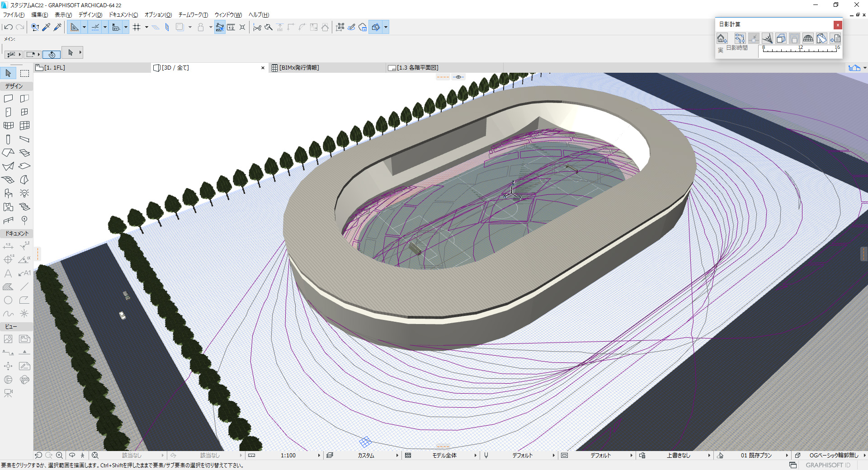
Task: Select the Text tool
Action: point(8,273)
